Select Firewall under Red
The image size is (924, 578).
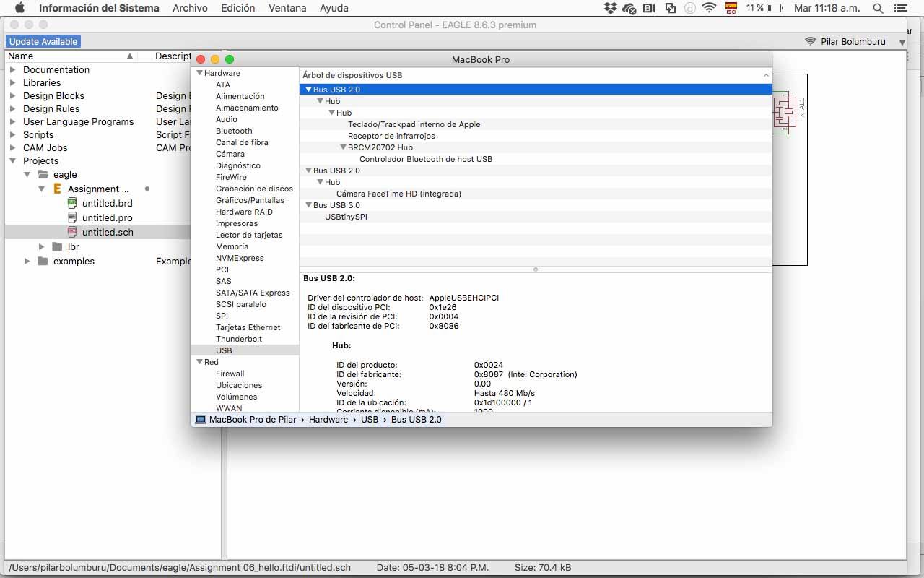pos(230,374)
